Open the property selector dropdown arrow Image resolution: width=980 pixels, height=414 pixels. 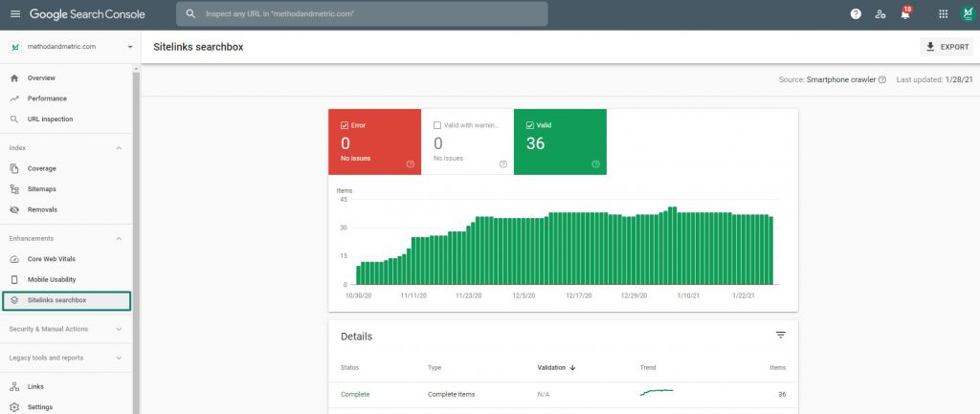click(x=130, y=47)
